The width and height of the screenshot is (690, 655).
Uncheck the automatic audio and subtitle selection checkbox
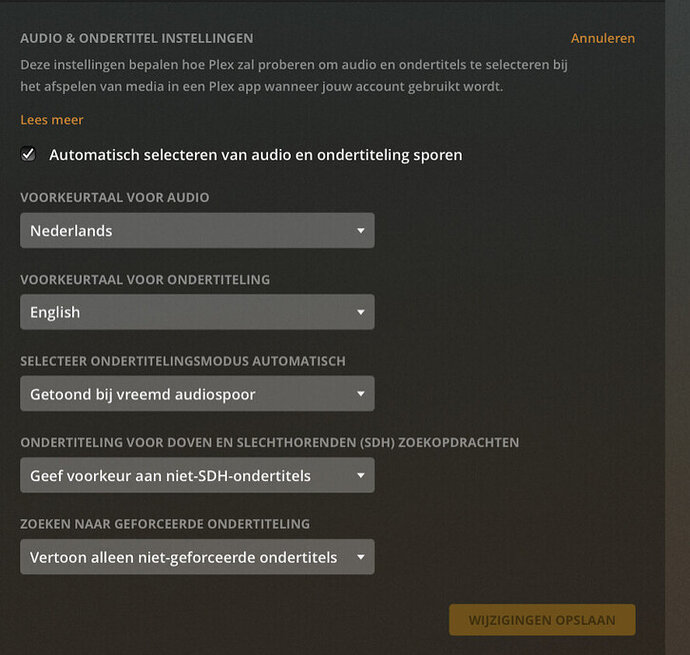[29, 155]
